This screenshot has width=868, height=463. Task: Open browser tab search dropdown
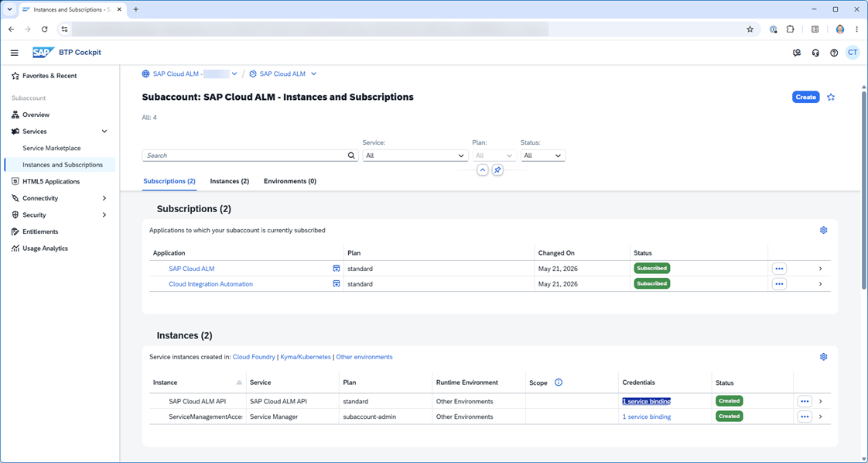[9, 9]
